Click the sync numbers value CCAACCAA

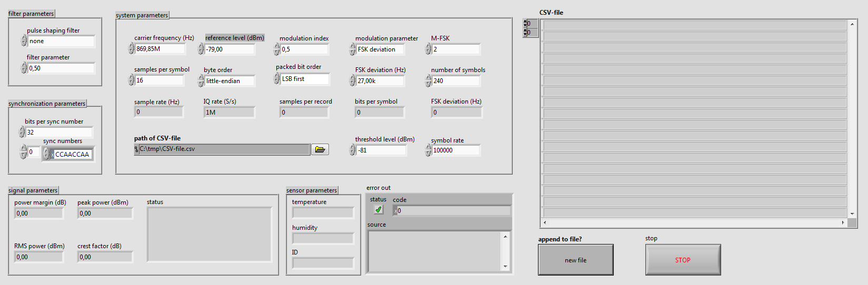click(73, 154)
